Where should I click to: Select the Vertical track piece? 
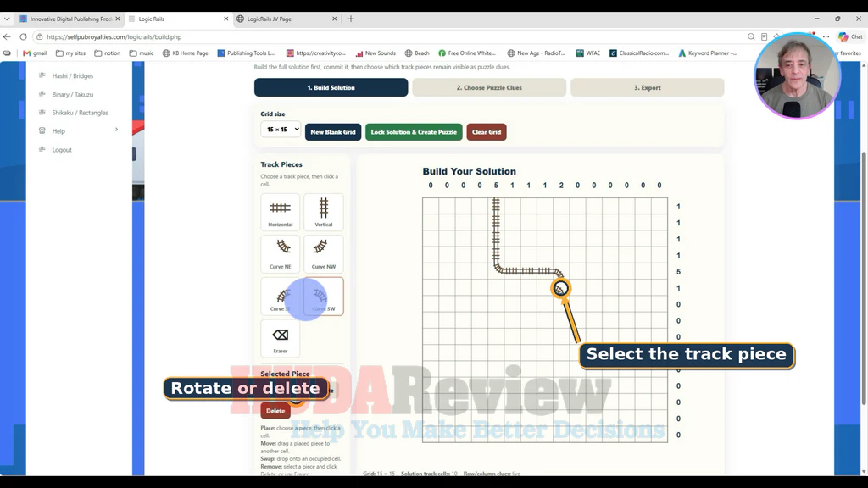[323, 212]
